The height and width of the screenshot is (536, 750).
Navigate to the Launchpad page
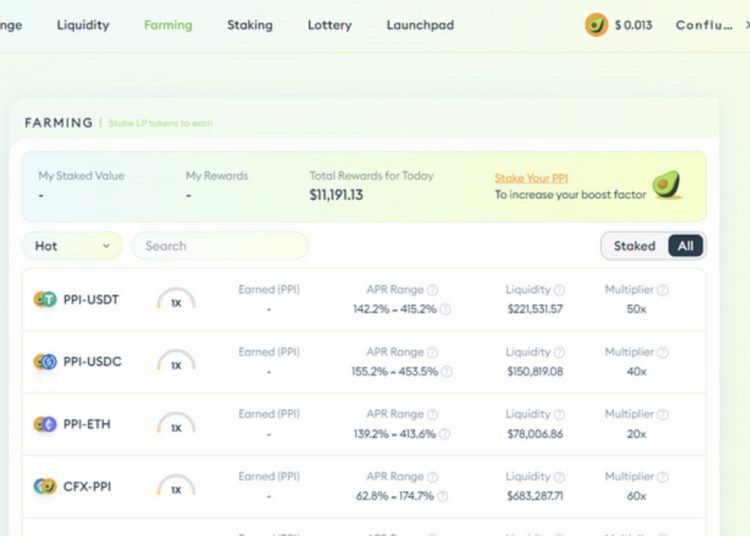(420, 25)
